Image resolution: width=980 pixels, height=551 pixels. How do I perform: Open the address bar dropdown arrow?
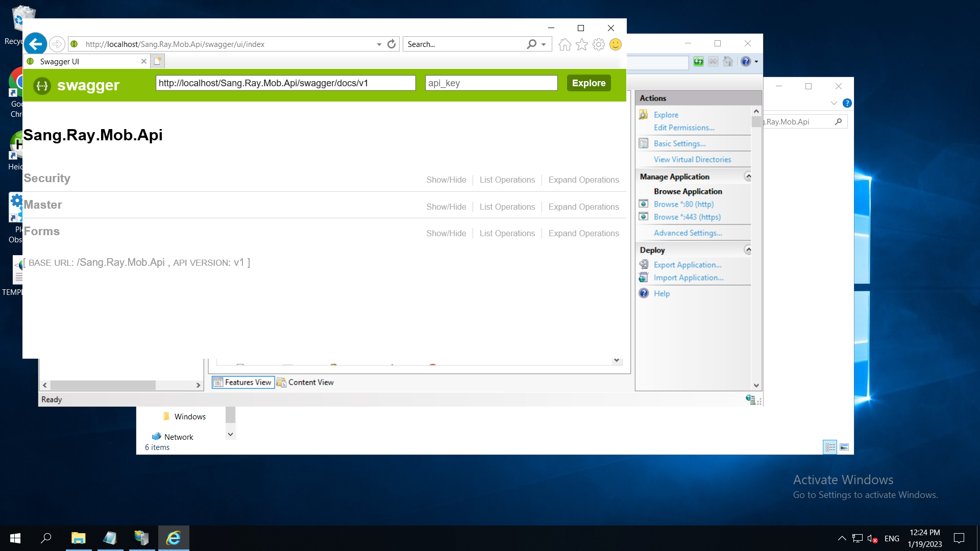click(x=379, y=44)
